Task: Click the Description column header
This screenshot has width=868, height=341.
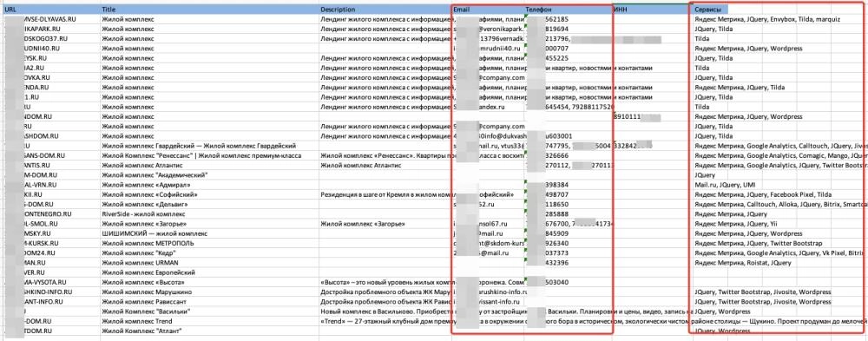Action: (x=385, y=10)
